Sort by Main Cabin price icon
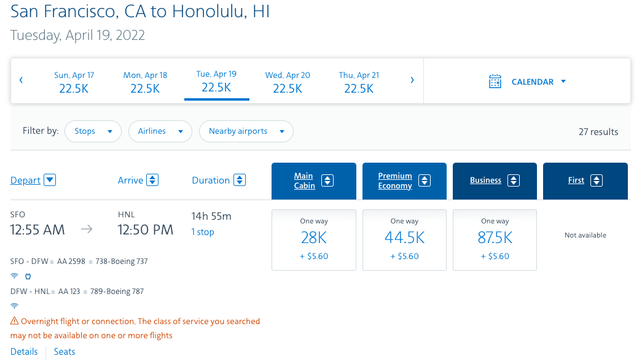Image resolution: width=642 pixels, height=364 pixels. (328, 180)
